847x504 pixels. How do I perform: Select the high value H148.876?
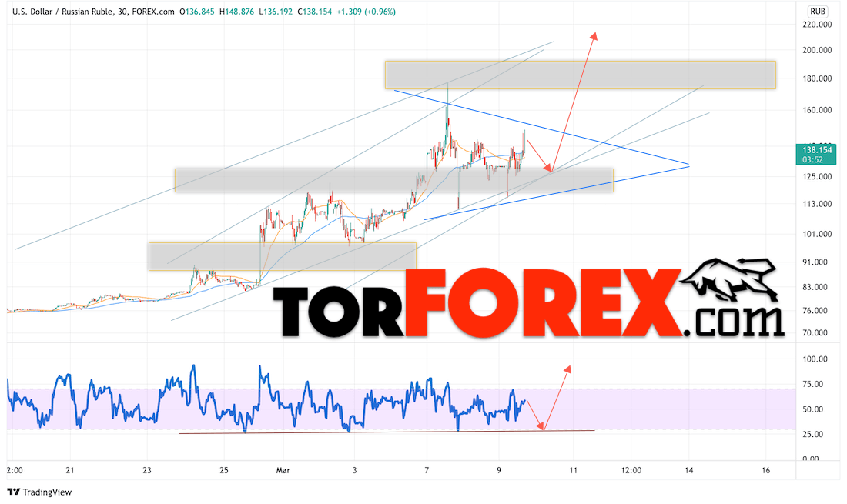pyautogui.click(x=236, y=12)
